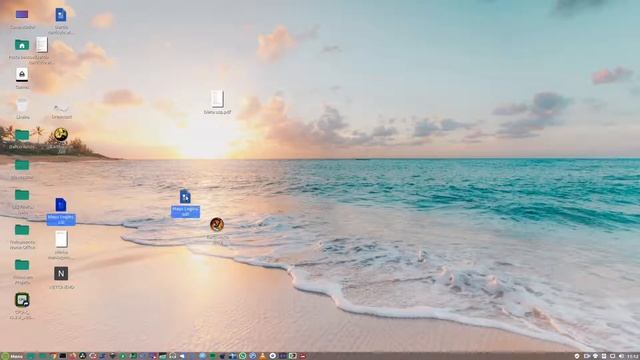Open the white icon with black printer symbol
The height and width of the screenshot is (360, 640).
click(x=22, y=75)
